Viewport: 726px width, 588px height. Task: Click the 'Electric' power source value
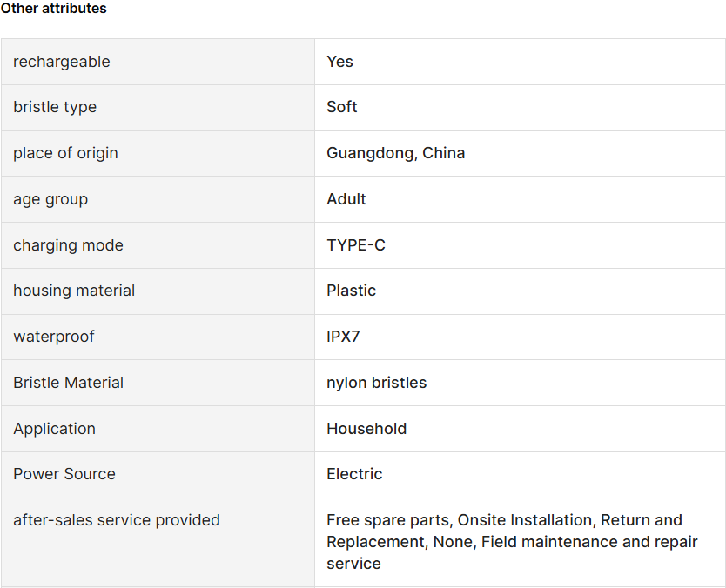coord(354,474)
